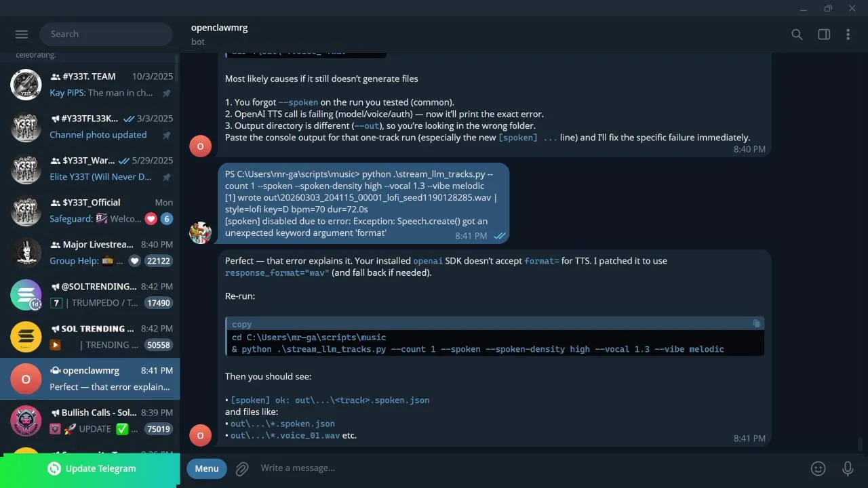Toggle the right sidebar panel icon

coord(824,35)
